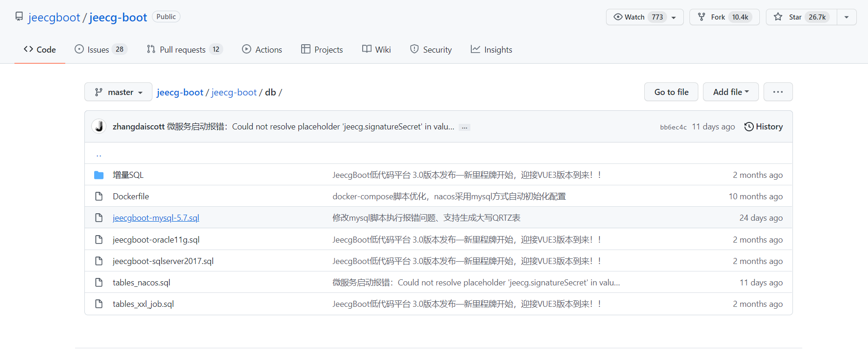Viewport: 868px width, 352px height.
Task: Open the Security tab
Action: 431,49
